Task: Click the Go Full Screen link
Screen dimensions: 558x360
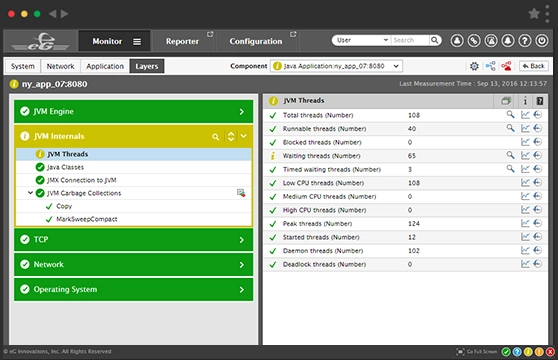Action: point(481,352)
